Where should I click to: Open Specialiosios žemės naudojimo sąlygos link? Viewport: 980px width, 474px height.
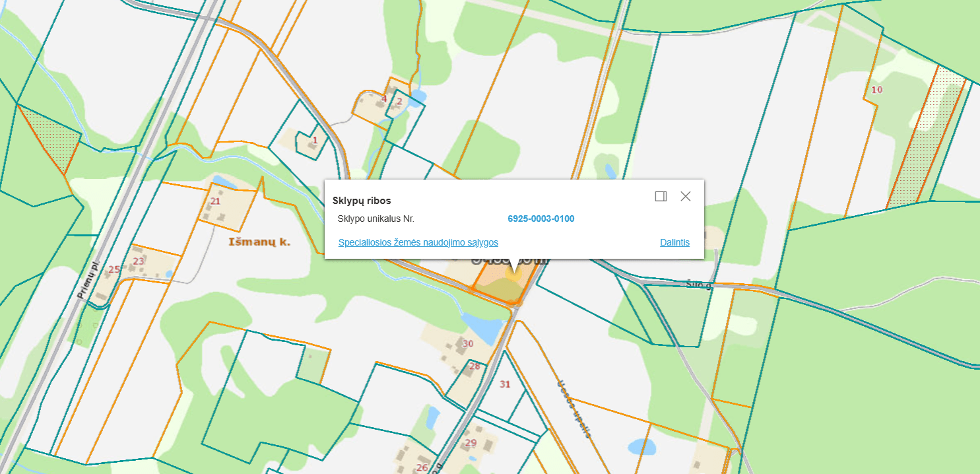pyautogui.click(x=418, y=242)
